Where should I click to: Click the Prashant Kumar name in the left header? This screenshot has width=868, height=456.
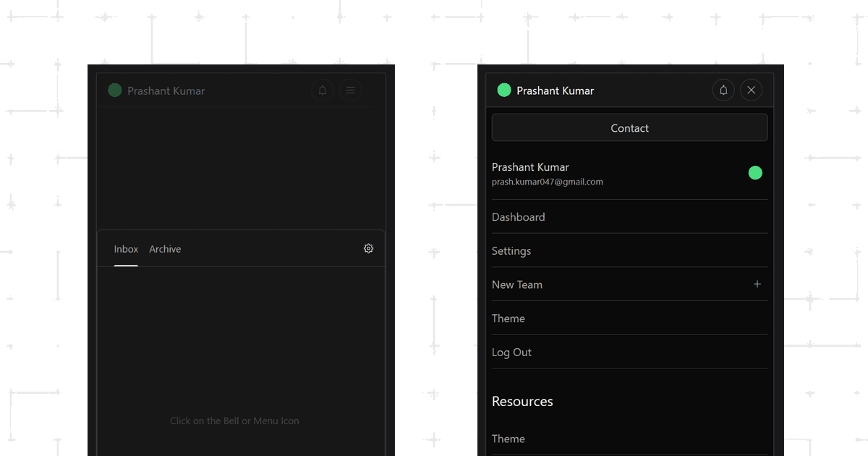[166, 90]
